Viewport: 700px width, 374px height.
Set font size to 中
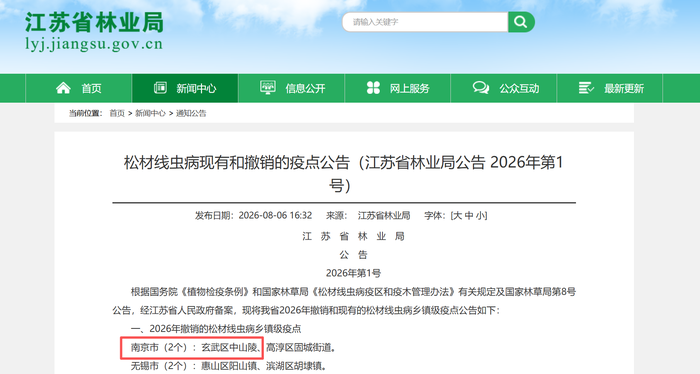(469, 216)
